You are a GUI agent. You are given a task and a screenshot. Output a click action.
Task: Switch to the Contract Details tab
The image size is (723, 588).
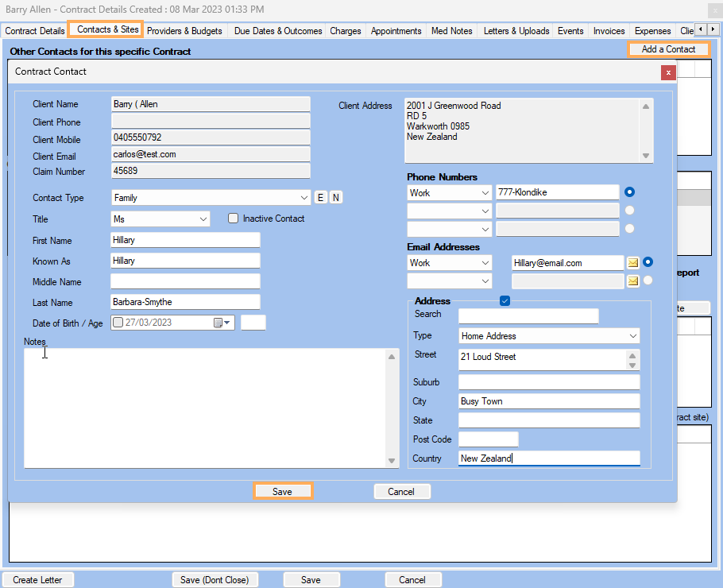34,31
